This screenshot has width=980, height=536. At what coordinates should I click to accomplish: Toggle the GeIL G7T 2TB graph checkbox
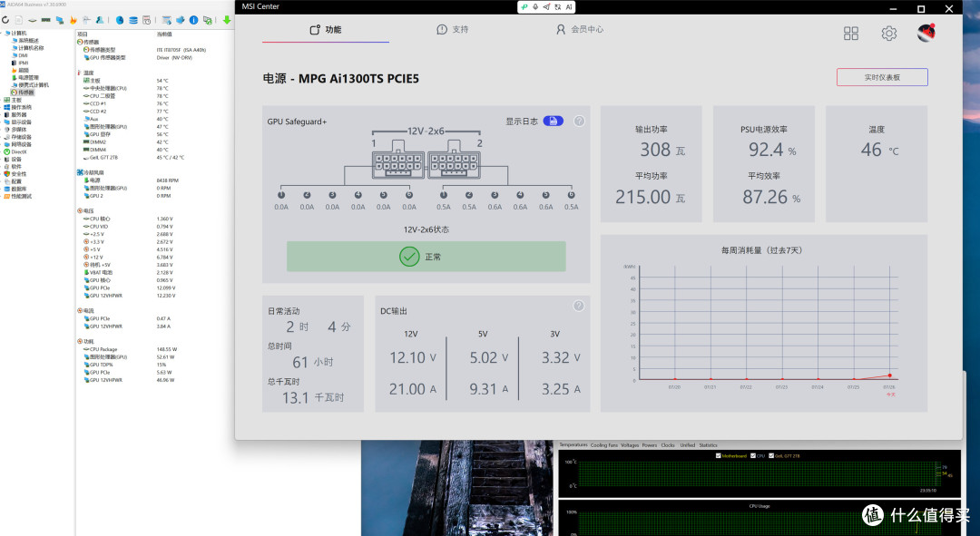pos(771,455)
